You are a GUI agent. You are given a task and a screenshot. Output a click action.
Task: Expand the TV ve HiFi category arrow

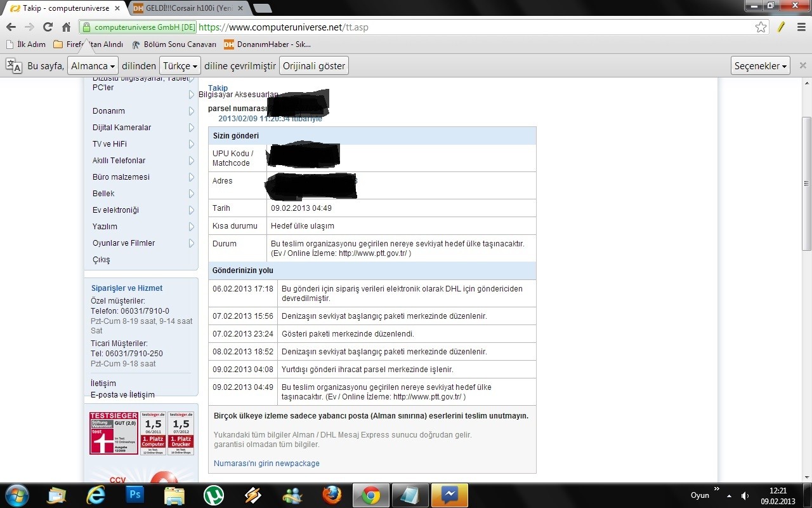tap(192, 144)
